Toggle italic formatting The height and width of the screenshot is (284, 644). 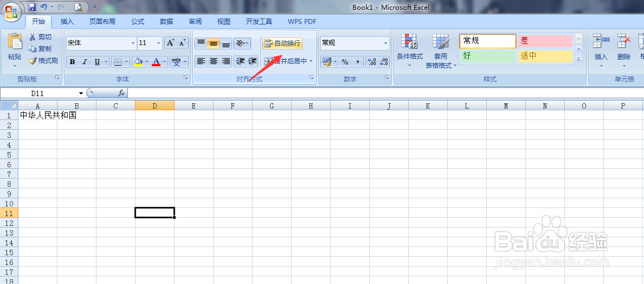[x=85, y=62]
